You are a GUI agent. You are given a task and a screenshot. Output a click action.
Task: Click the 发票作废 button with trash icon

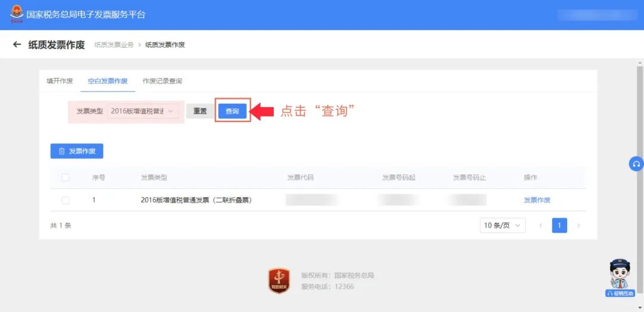pyautogui.click(x=77, y=151)
